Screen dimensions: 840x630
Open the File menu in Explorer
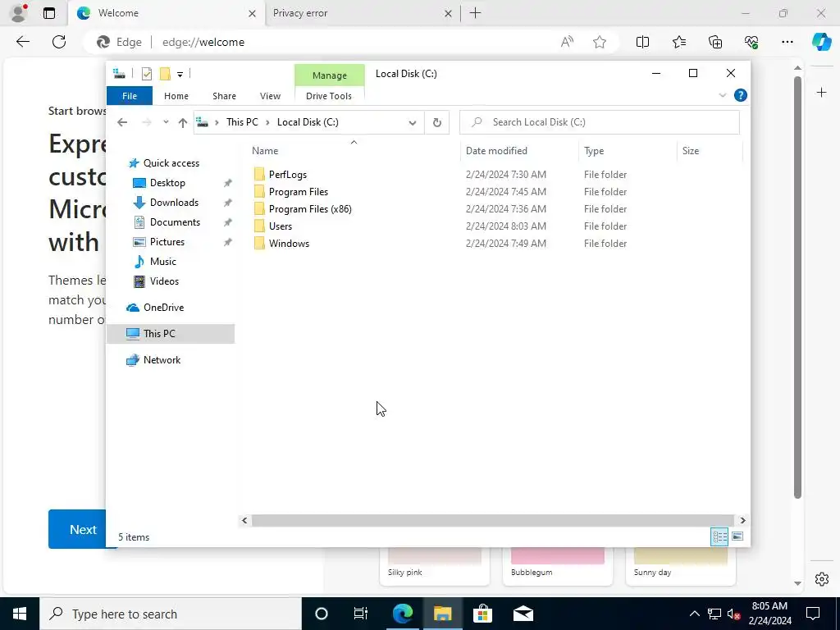130,96
